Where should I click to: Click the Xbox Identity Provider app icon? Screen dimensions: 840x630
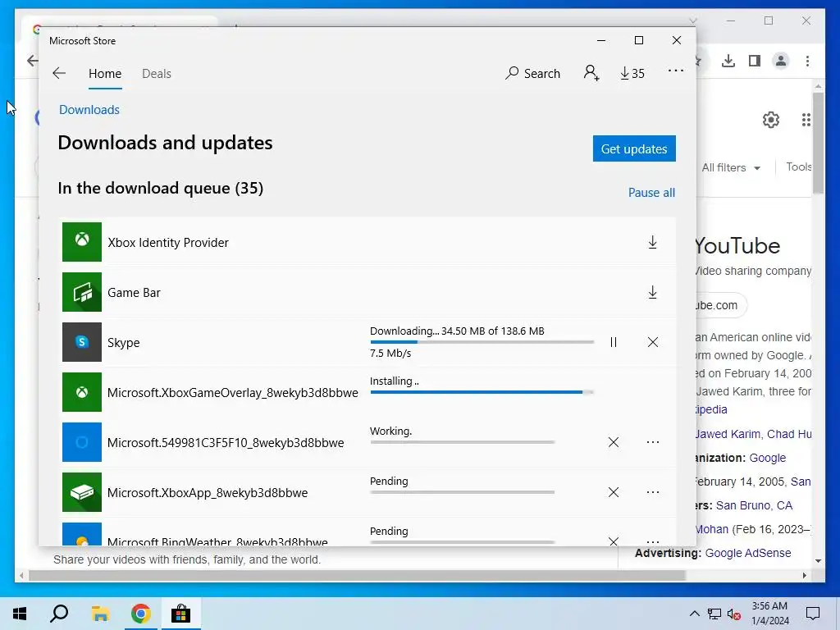pos(82,242)
